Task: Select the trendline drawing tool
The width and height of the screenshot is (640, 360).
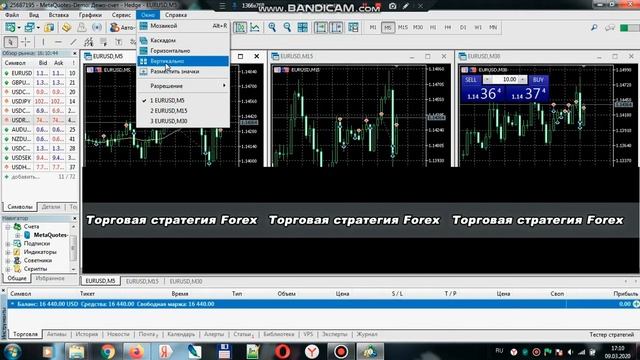Action: [73, 42]
